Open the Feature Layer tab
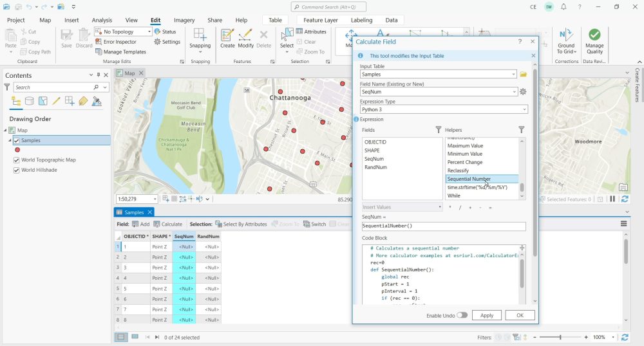Screen dimensions: 644x346 pyautogui.click(x=320, y=20)
